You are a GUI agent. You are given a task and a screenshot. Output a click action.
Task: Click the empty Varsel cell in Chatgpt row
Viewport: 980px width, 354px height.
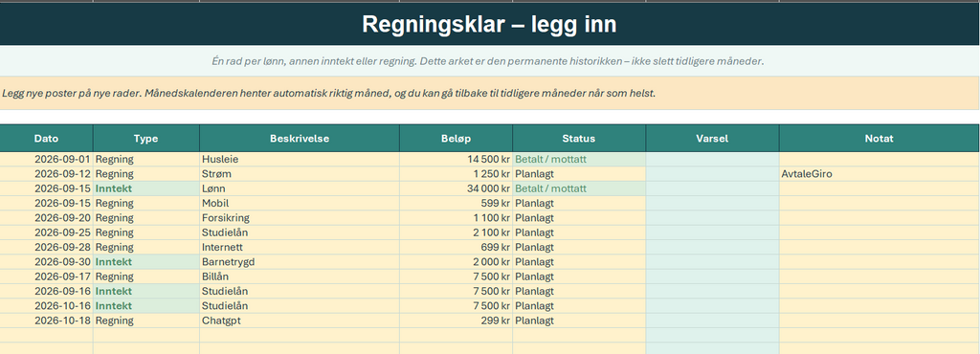(712, 321)
